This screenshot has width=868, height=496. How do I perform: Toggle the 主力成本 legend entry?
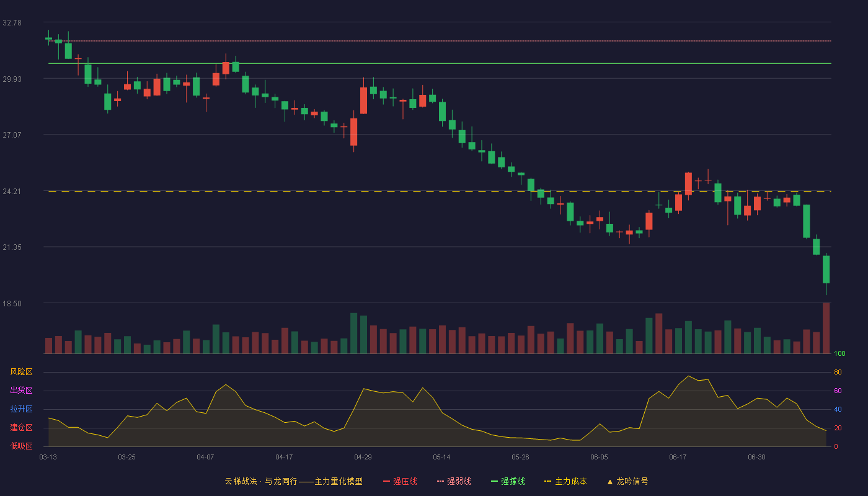click(565, 481)
